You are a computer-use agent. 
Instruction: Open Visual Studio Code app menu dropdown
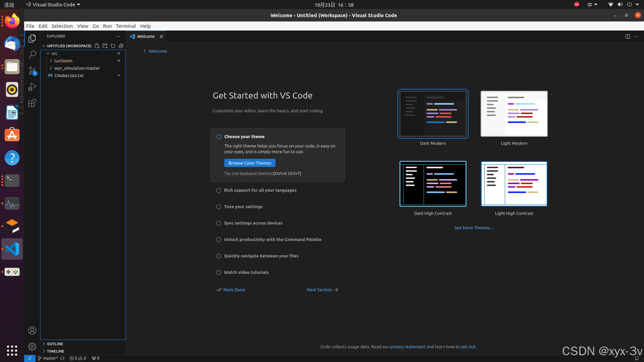53,5
